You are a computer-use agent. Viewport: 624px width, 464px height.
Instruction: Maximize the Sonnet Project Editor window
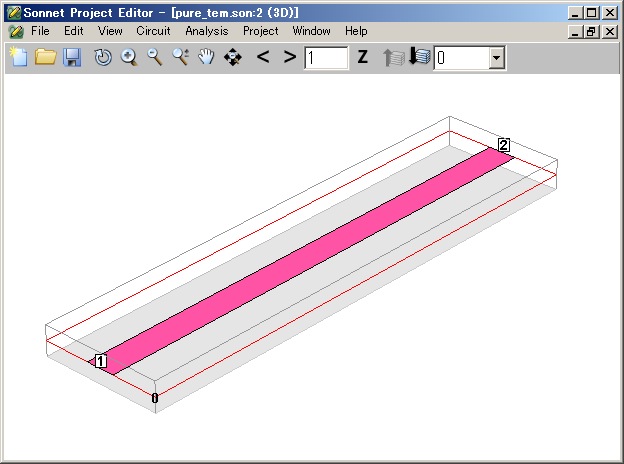coord(591,13)
